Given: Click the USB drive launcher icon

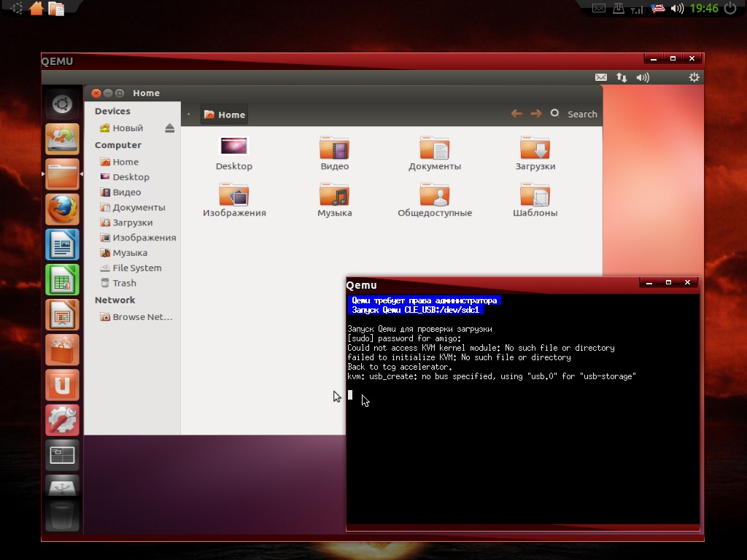Looking at the screenshot, I should (62, 486).
